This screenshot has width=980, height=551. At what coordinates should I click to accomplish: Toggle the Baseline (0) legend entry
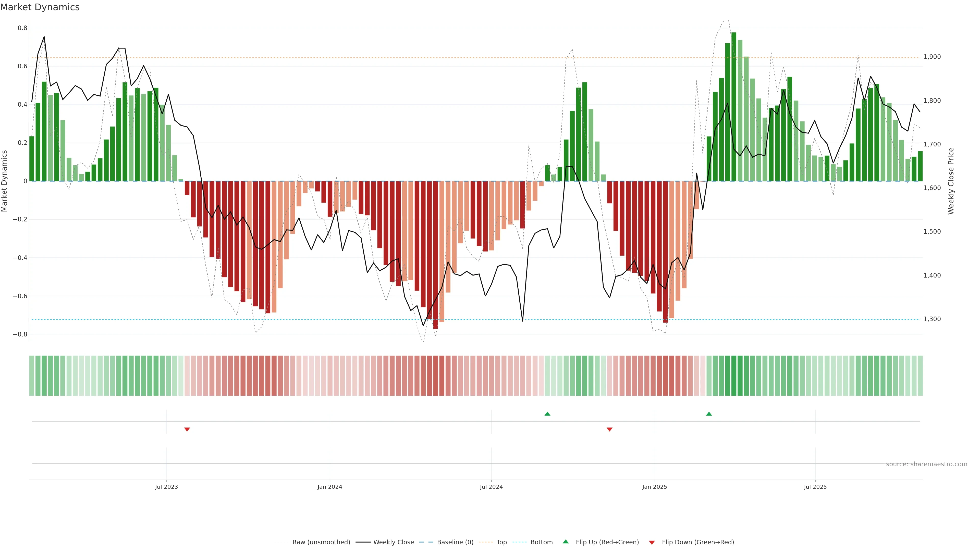click(x=455, y=542)
